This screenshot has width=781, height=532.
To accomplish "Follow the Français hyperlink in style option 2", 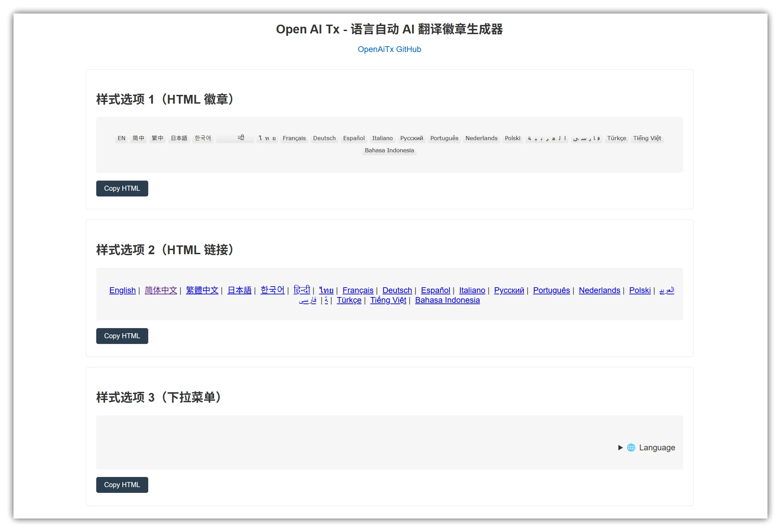I will click(x=358, y=290).
